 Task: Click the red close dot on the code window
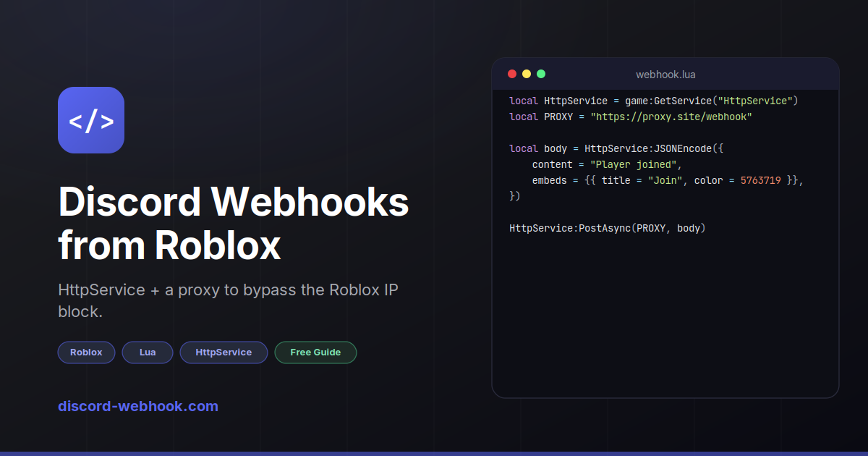tap(512, 74)
